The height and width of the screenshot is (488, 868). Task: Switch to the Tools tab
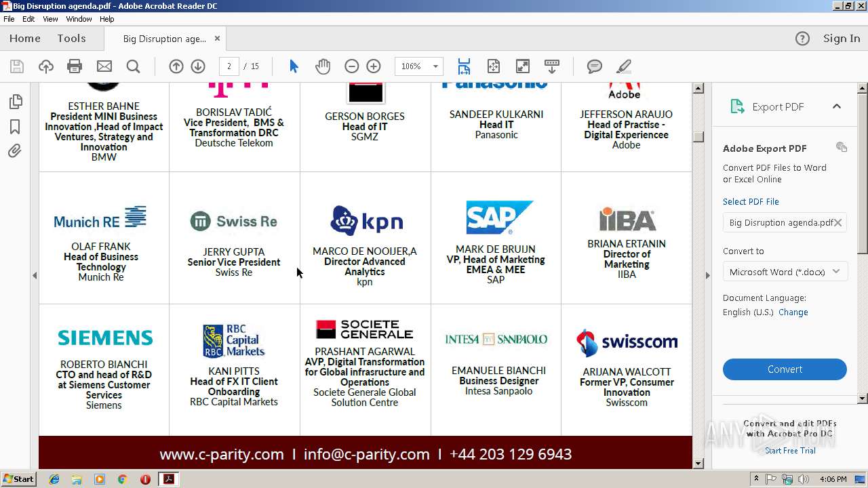point(71,39)
